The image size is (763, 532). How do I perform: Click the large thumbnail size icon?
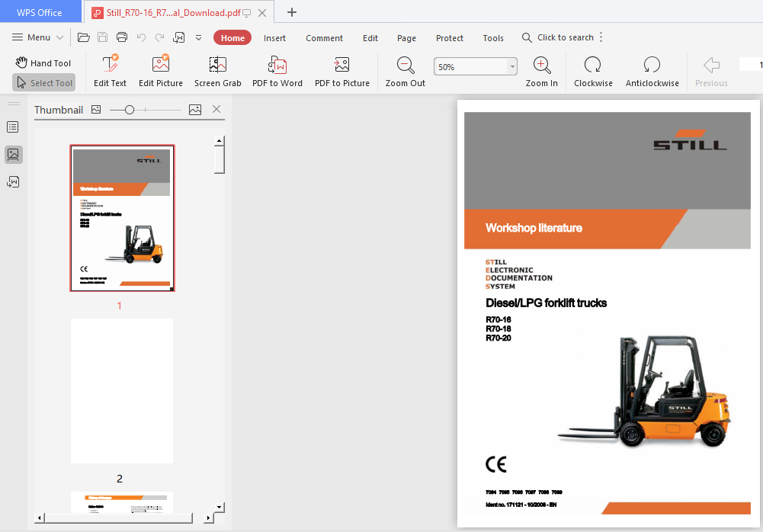(195, 110)
